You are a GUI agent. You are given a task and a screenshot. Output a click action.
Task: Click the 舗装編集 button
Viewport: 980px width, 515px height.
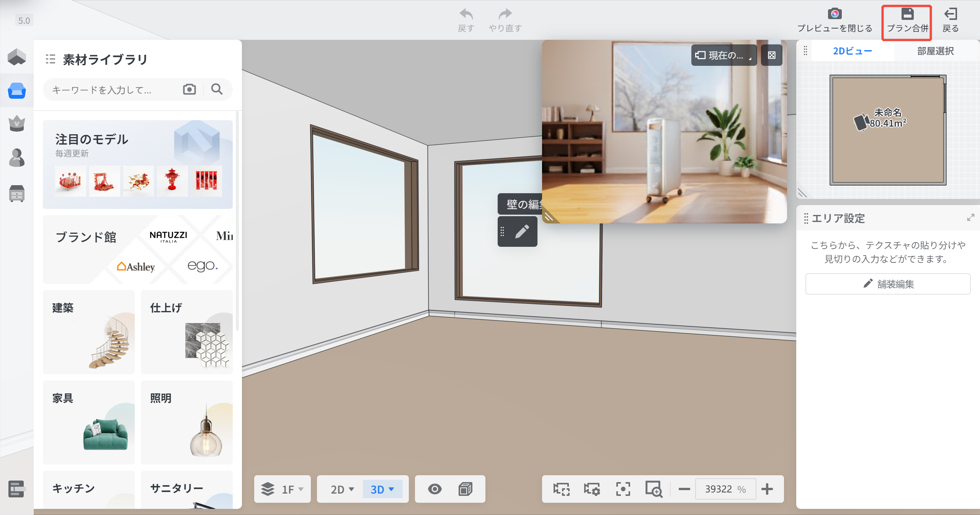tap(888, 284)
